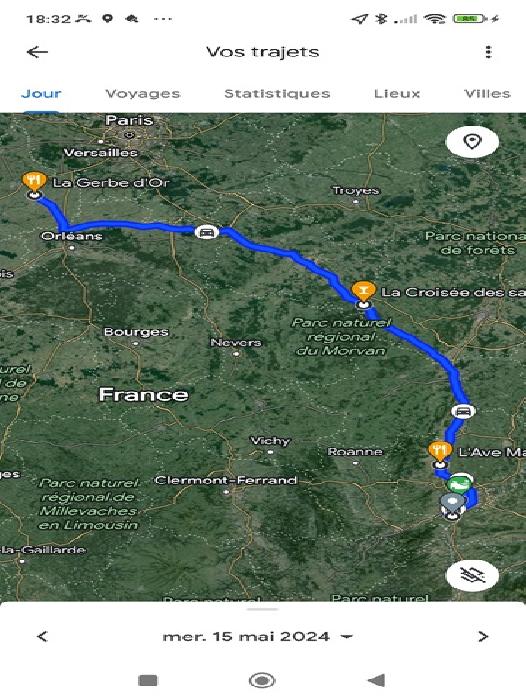
Task: Tap the lower car segment icon
Action: click(463, 411)
